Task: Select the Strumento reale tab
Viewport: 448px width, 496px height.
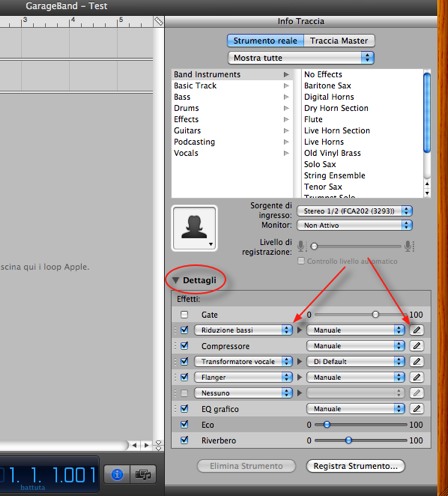Action: tap(265, 41)
